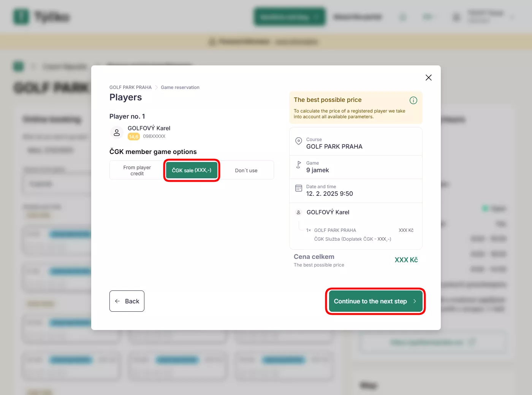
Task: Click the '12. 2. 2025 9:50' date text
Action: (x=329, y=194)
